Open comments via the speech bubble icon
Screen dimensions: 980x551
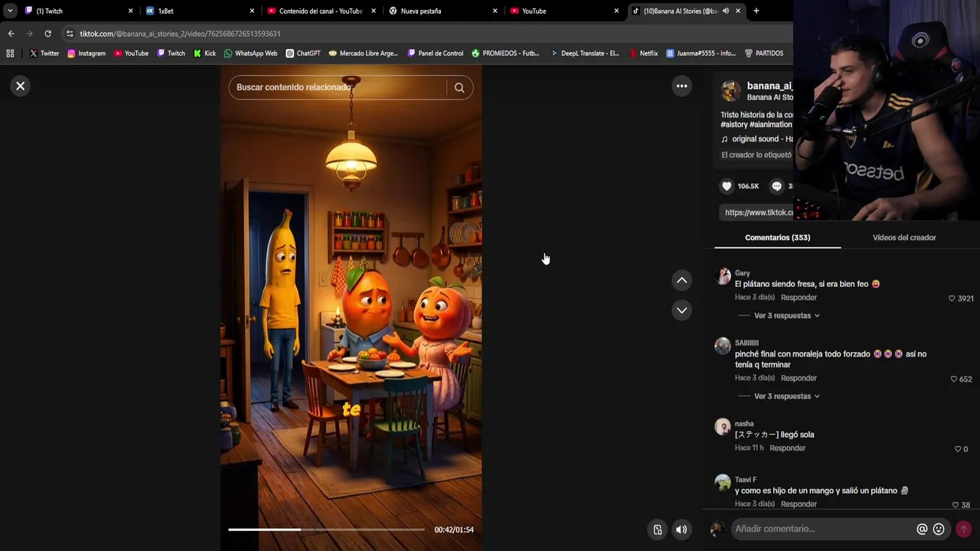[776, 186]
